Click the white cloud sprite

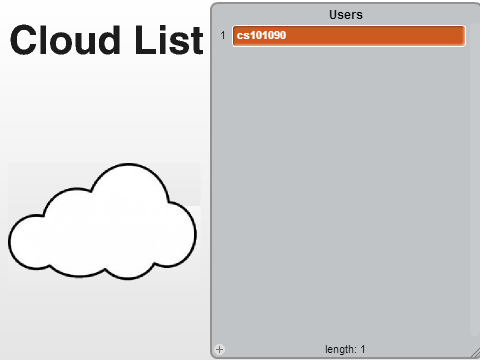(102, 221)
